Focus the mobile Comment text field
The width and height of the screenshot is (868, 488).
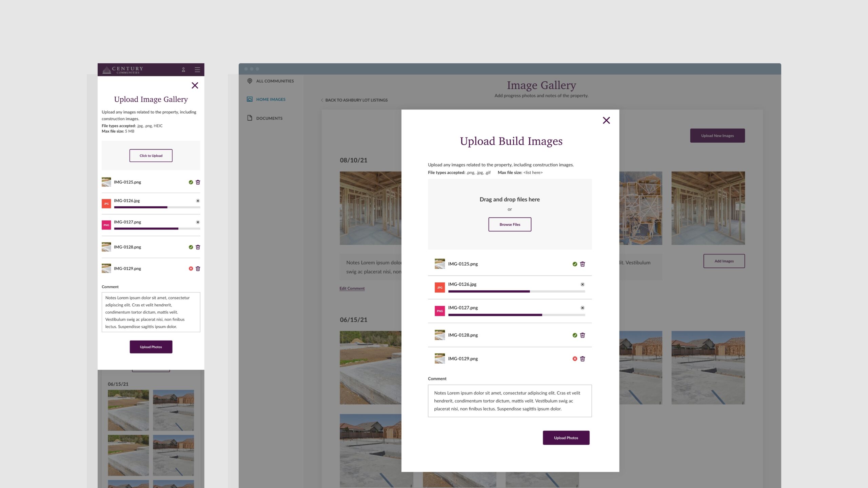151,312
